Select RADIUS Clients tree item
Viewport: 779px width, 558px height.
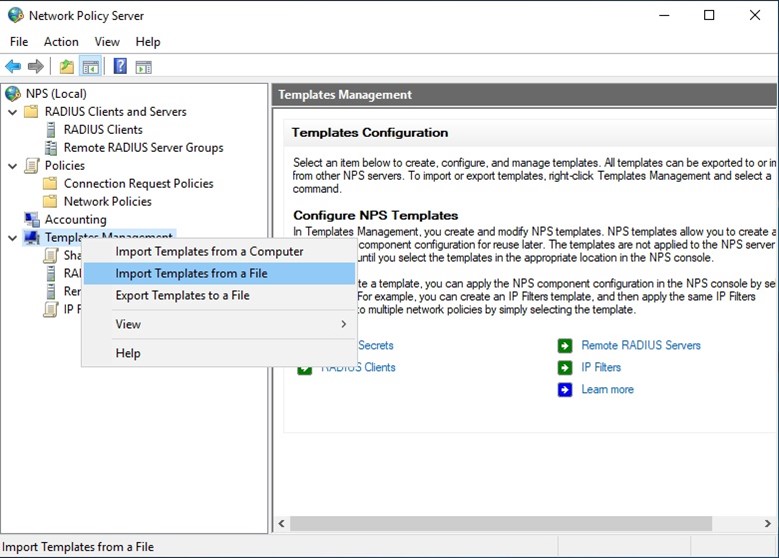click(103, 130)
